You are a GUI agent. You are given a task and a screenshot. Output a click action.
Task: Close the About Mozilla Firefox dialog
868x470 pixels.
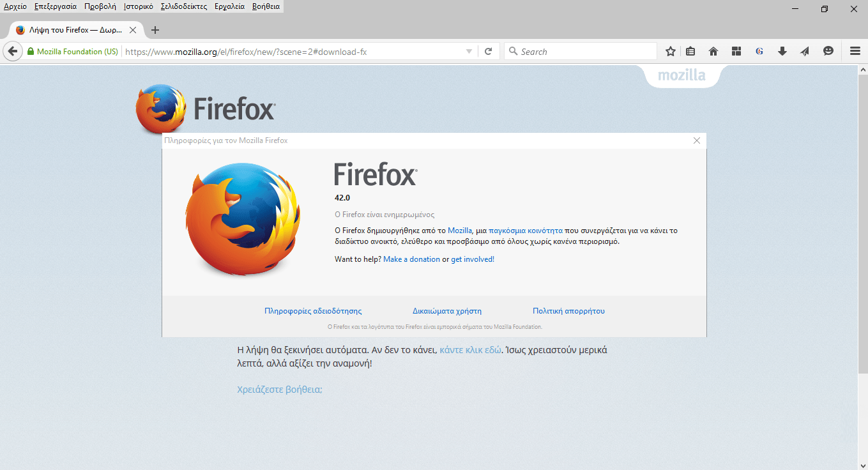697,140
